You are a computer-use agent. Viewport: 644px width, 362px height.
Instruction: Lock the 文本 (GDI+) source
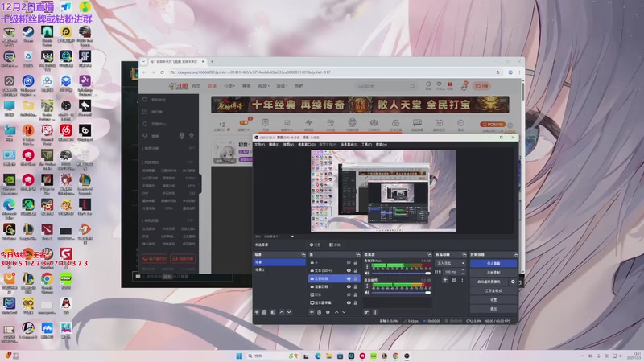click(356, 270)
